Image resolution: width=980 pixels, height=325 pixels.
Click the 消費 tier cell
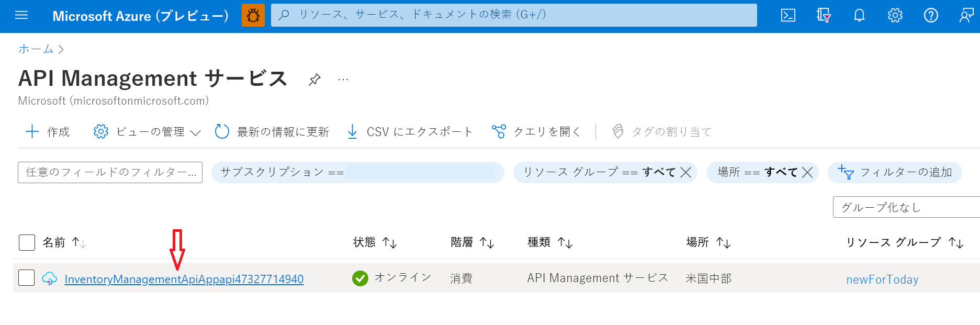click(461, 278)
